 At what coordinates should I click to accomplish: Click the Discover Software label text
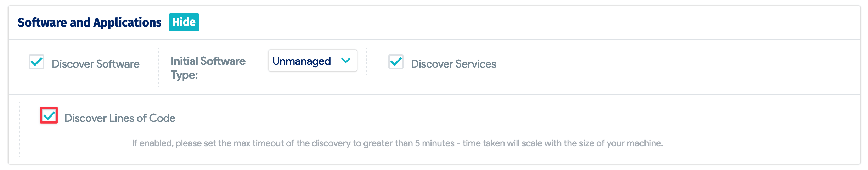pos(96,64)
